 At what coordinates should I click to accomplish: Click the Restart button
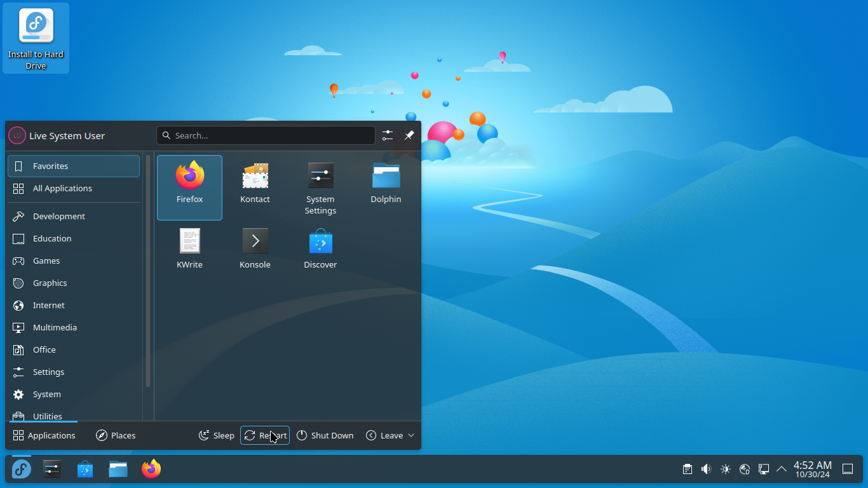click(x=265, y=435)
